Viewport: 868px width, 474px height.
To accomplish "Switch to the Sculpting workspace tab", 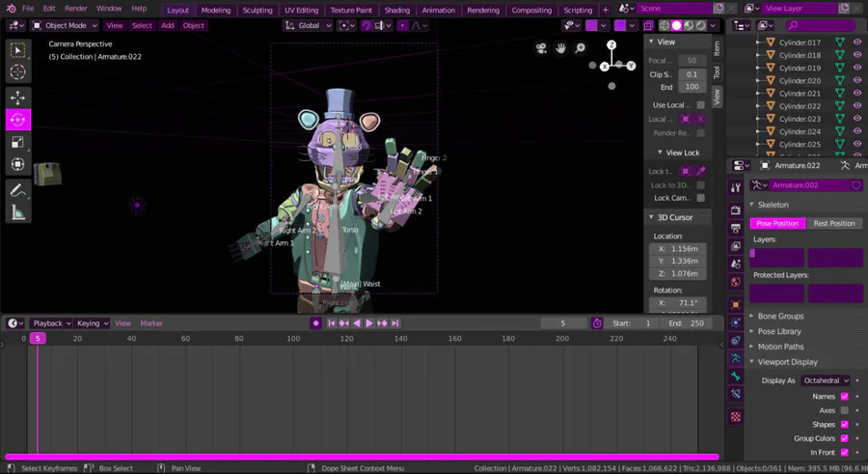I will point(258,10).
